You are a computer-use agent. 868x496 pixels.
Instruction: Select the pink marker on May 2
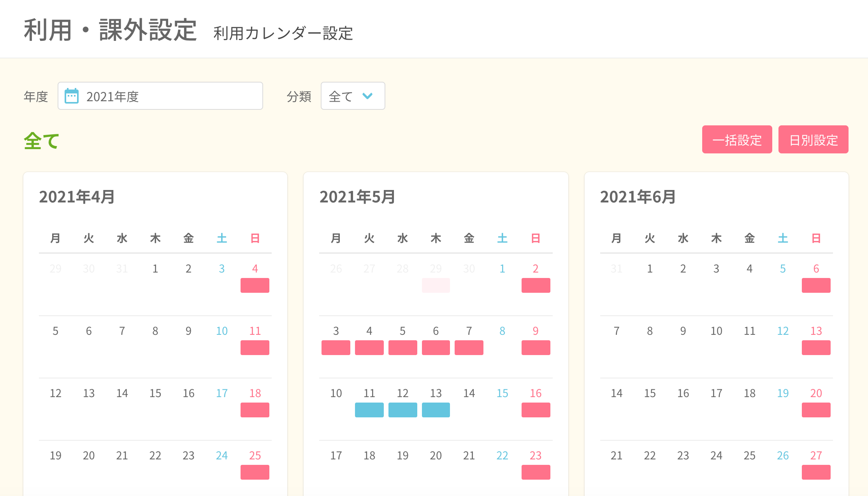(536, 285)
